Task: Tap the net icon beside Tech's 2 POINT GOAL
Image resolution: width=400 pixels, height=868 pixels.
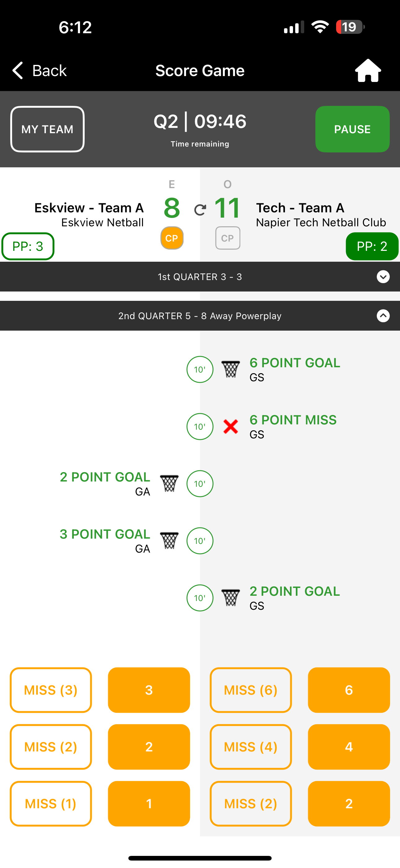Action: click(231, 598)
